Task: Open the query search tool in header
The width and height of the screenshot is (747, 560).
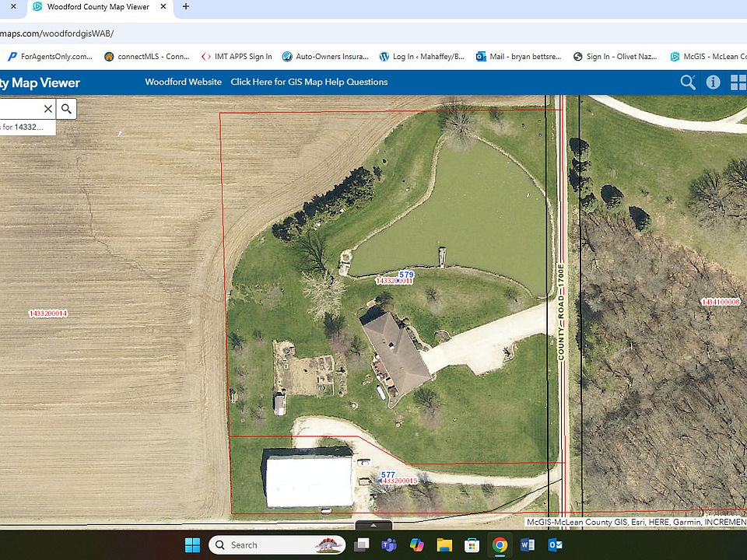Action: point(687,82)
